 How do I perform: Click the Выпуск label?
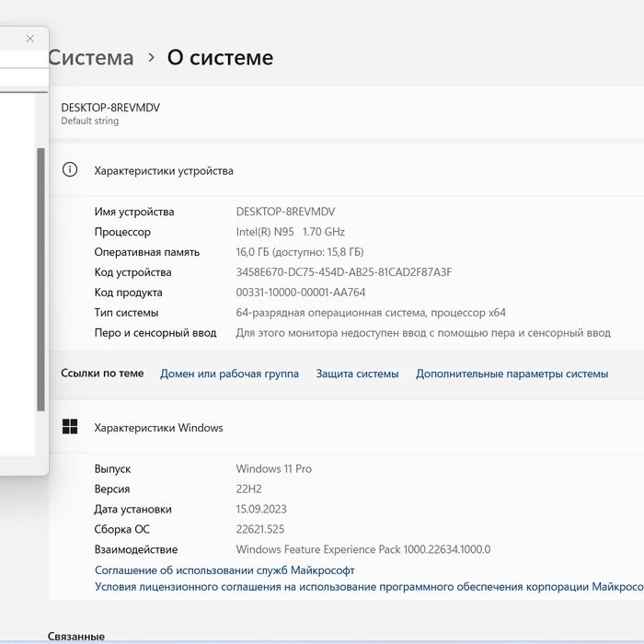coord(112,469)
